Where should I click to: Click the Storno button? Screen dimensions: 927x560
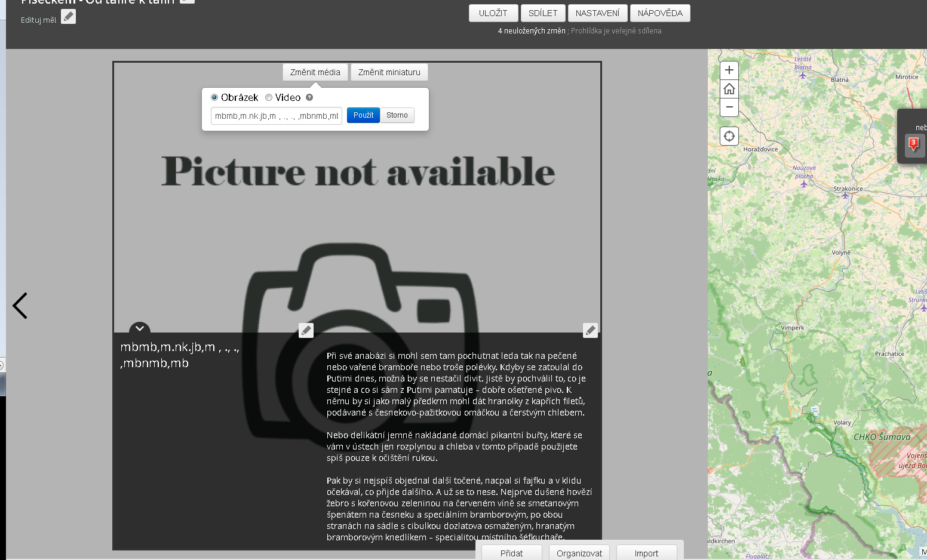(x=397, y=115)
